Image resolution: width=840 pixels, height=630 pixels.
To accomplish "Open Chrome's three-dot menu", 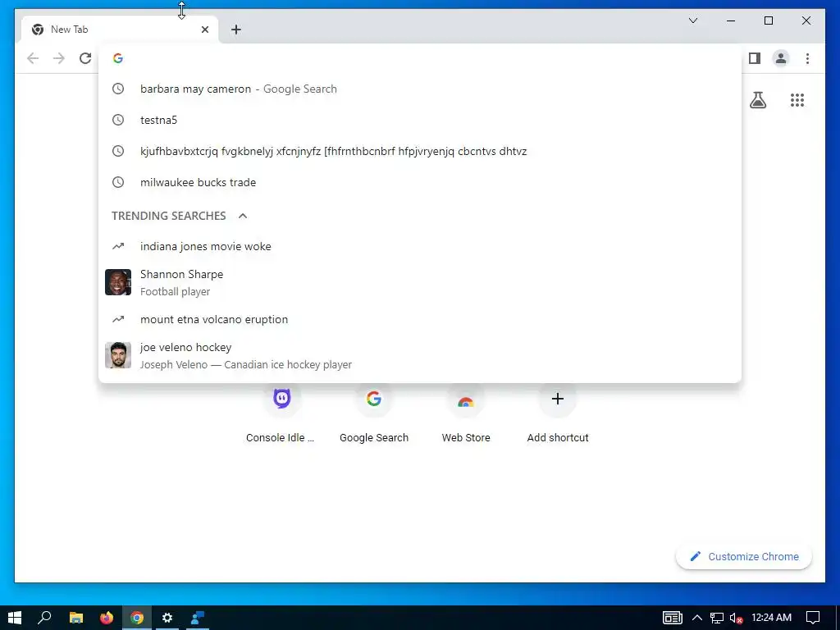I will pyautogui.click(x=807, y=58).
